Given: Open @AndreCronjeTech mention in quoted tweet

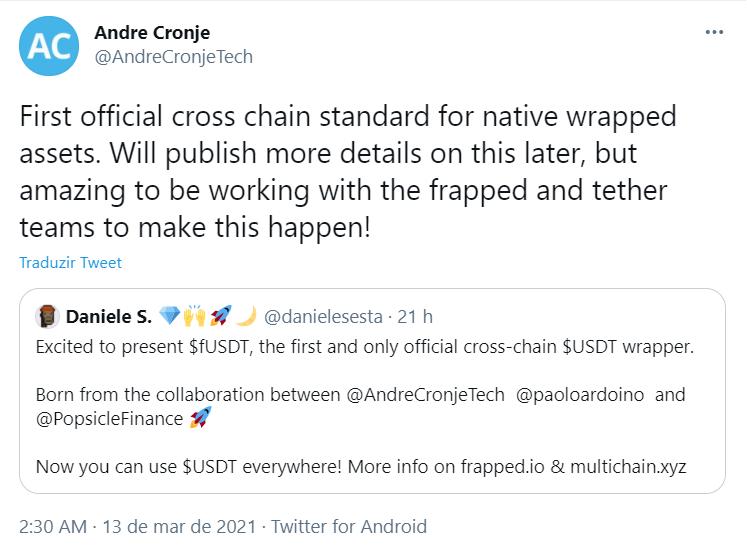Looking at the screenshot, I should pos(426,393).
